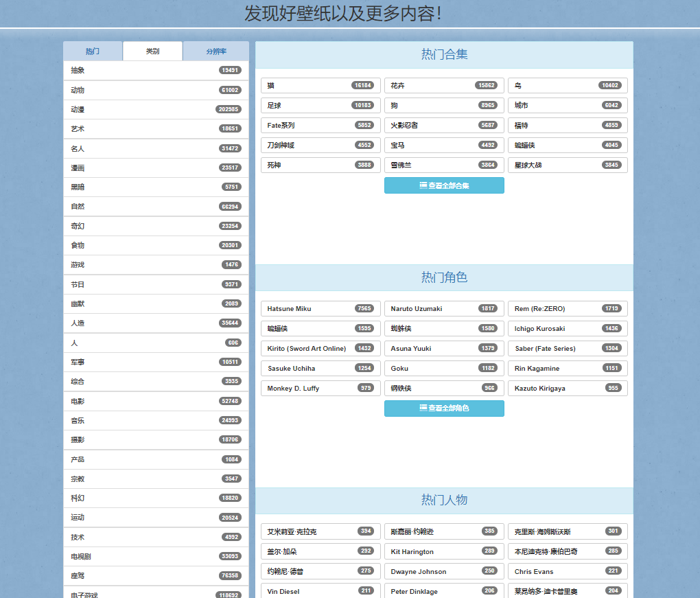Image resolution: width=700 pixels, height=598 pixels.
Task: Select the 动漫 category row
Action: click(x=156, y=109)
